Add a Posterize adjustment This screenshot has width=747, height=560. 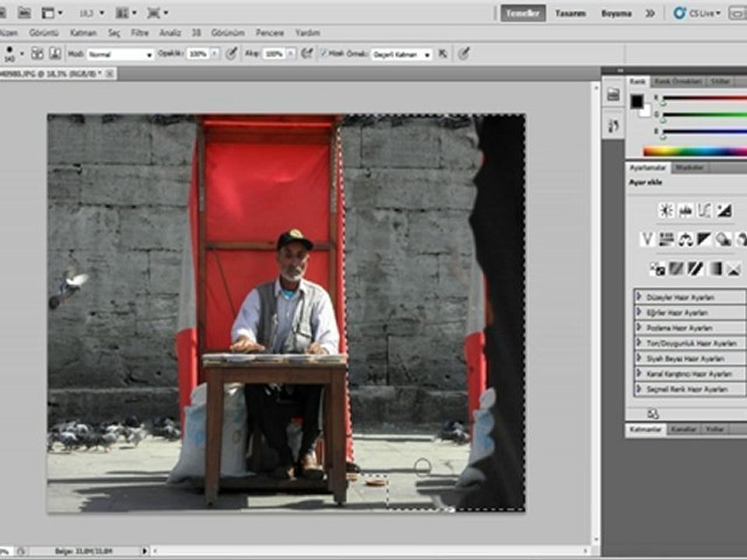[676, 269]
